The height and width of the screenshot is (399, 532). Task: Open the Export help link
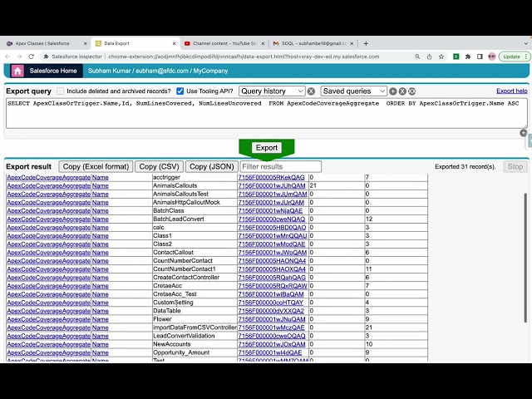(512, 91)
